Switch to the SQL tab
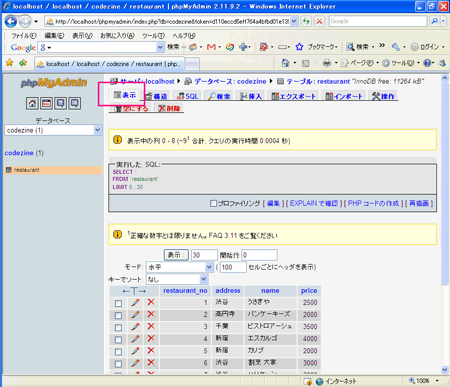Image resolution: width=450 pixels, height=387 pixels. (x=187, y=96)
